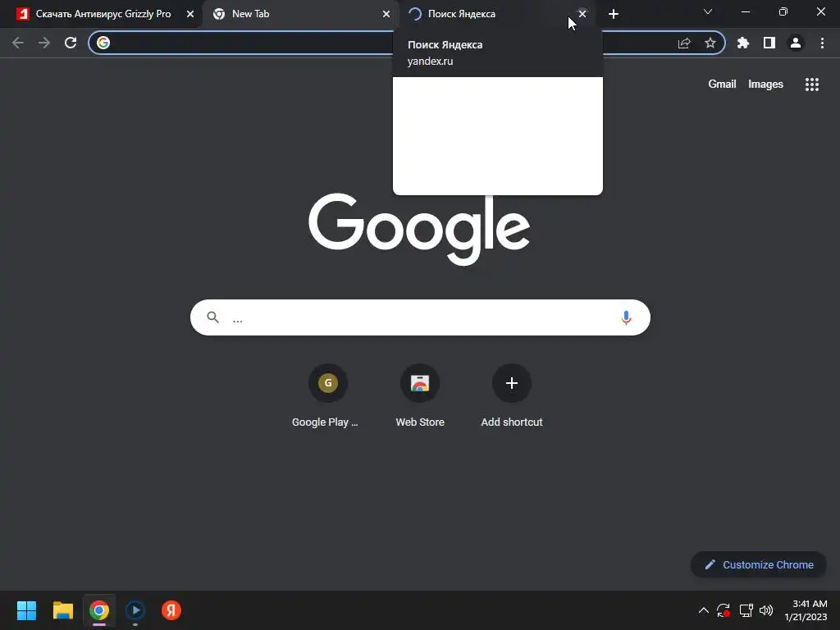Share this page icon in address bar
The image size is (840, 630).
(x=684, y=43)
